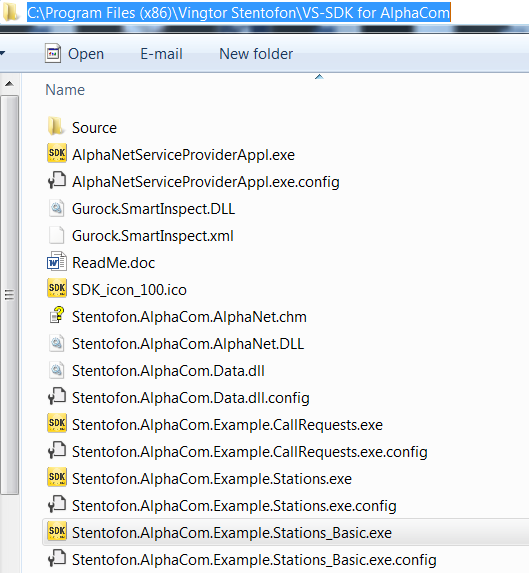
Task: Click the SDK icon of Example.Stations_Basic.exe
Action: 57,531
